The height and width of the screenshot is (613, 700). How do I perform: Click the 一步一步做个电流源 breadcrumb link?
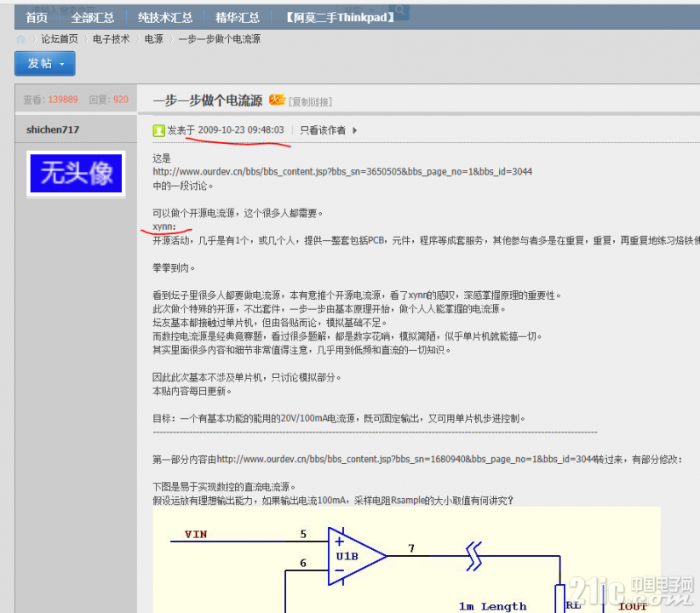click(219, 39)
